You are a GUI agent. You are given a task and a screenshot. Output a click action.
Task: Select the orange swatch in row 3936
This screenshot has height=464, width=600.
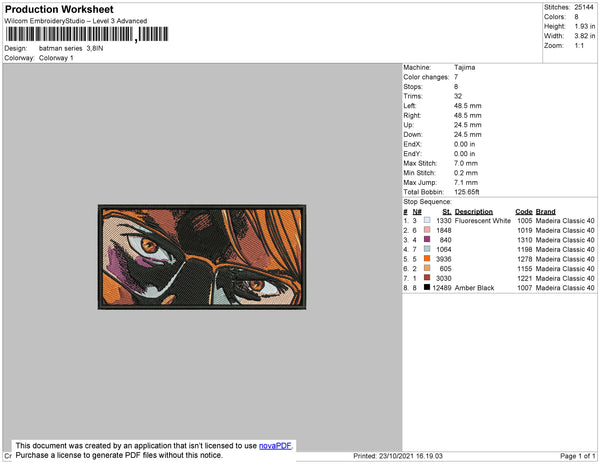(427, 259)
